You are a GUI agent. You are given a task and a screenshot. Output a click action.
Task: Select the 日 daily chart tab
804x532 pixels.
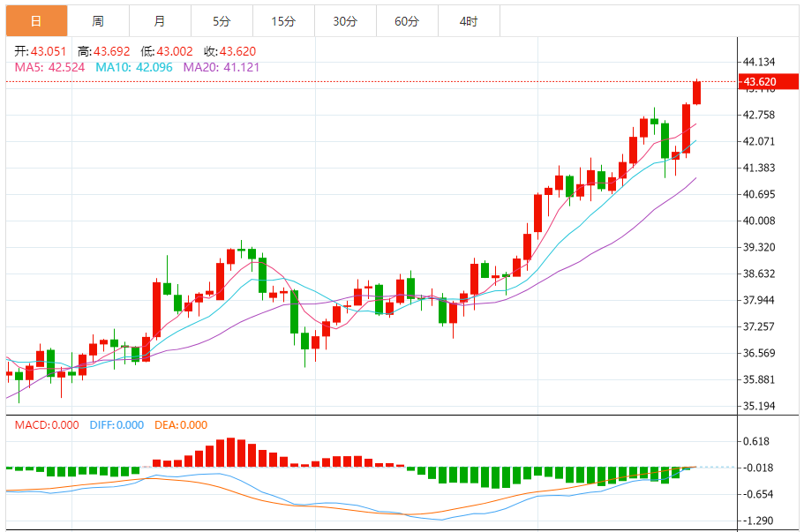(35, 21)
